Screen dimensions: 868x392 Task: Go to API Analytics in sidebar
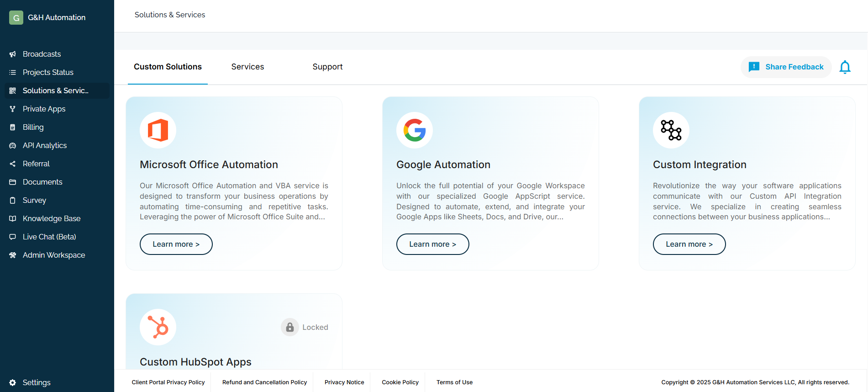coord(45,145)
